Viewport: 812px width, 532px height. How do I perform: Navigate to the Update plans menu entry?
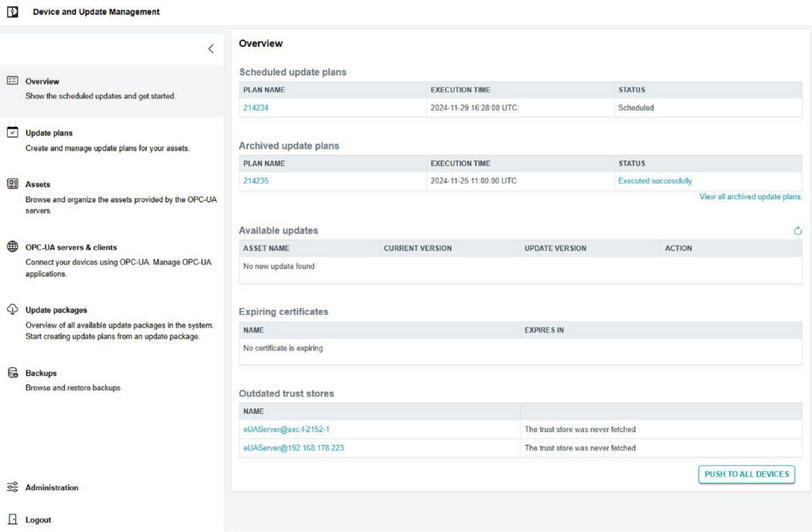click(x=48, y=132)
